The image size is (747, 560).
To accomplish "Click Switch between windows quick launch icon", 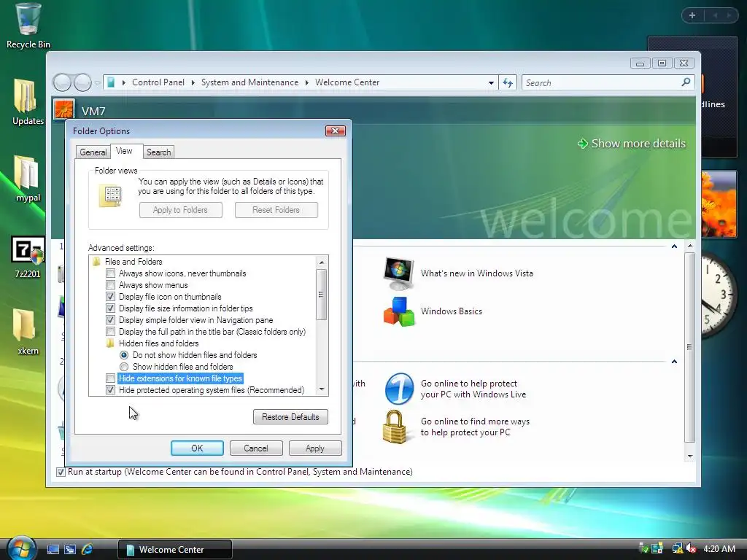I will 70,550.
